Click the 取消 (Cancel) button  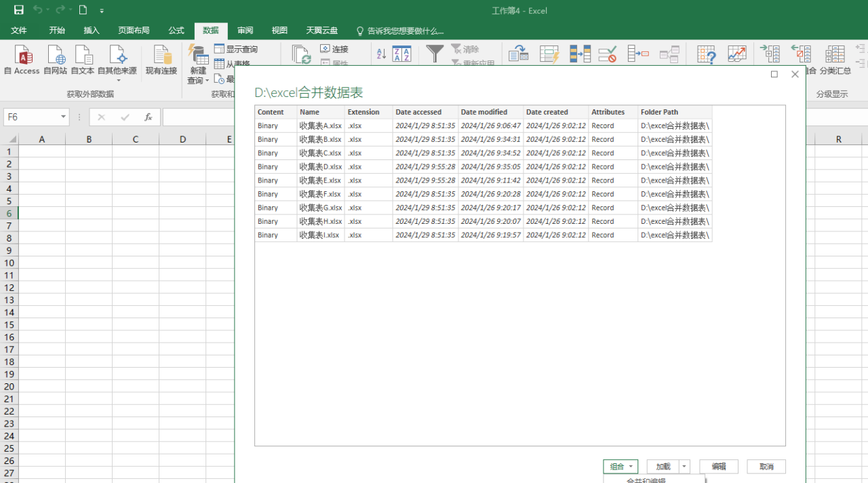(x=766, y=467)
